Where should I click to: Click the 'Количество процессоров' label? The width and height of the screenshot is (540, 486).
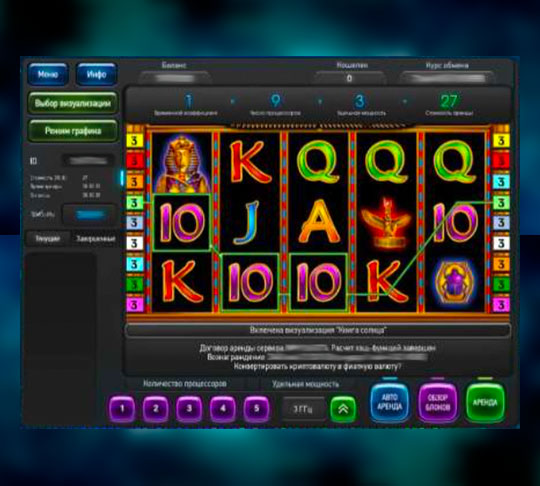(185, 383)
